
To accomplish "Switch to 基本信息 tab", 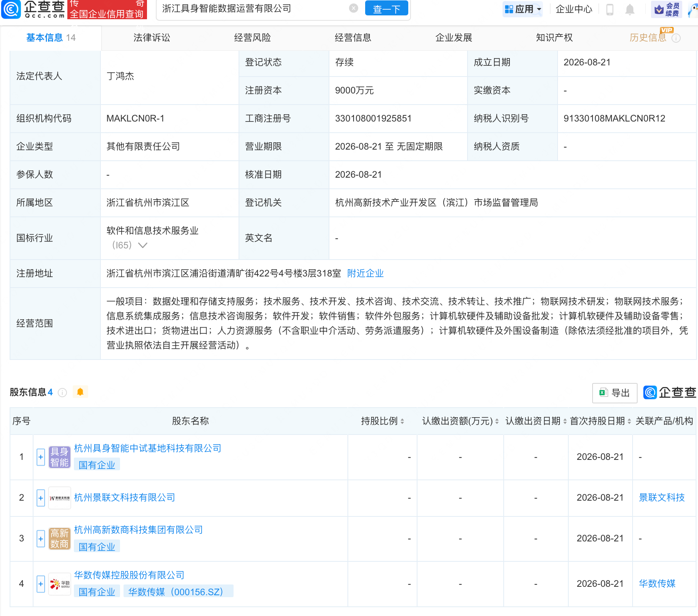I will (x=51, y=38).
